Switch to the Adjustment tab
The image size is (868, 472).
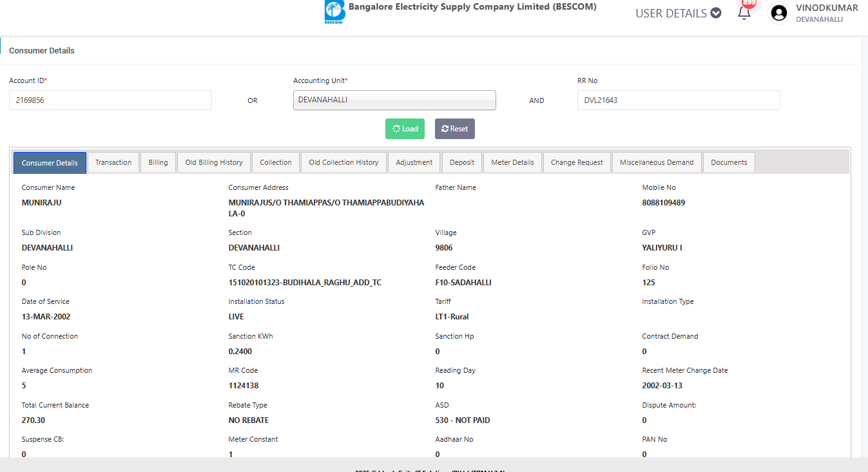pos(414,163)
